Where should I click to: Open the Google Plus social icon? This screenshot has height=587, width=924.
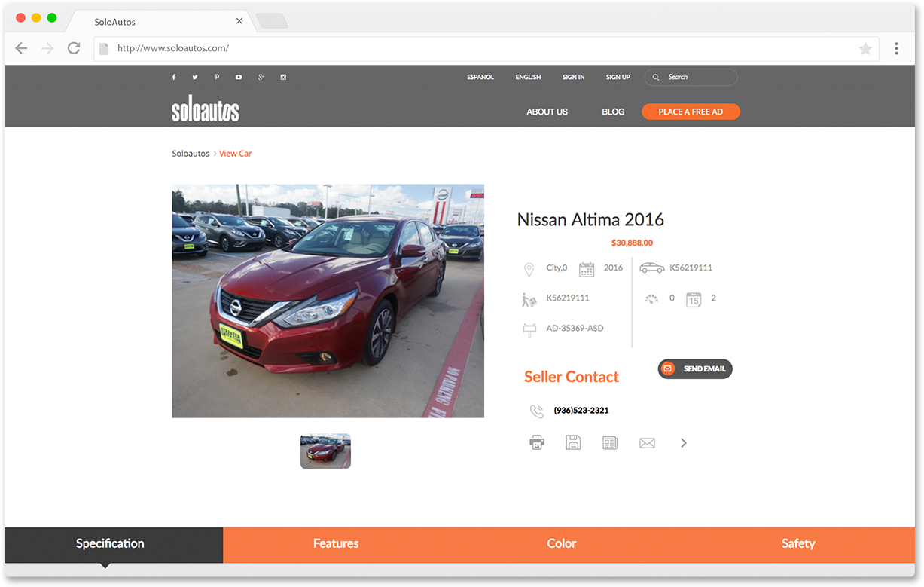261,77
